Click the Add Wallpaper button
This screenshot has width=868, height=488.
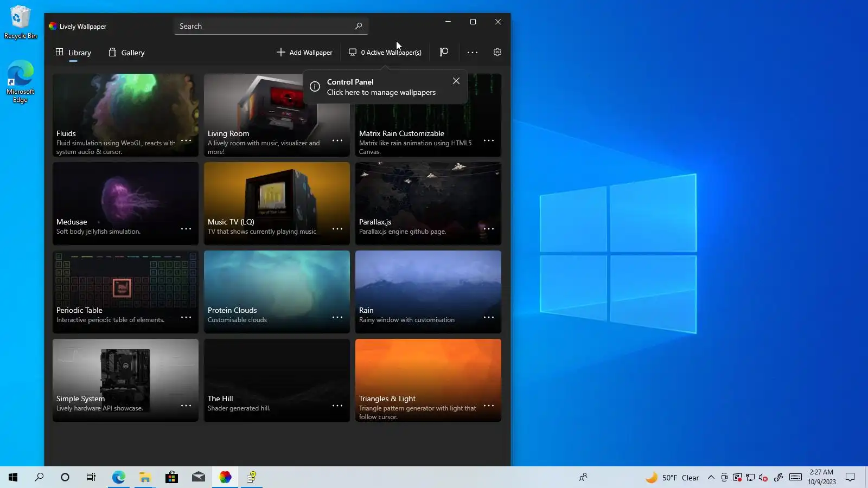tap(304, 53)
